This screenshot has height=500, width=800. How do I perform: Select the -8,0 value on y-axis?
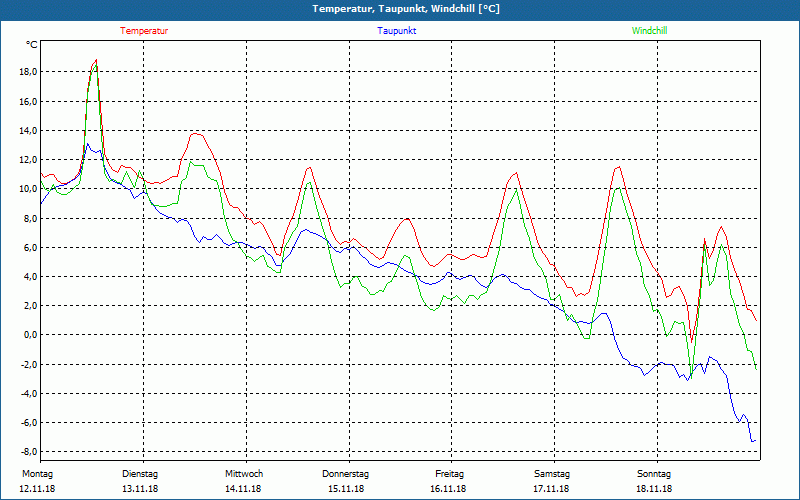tap(28, 452)
